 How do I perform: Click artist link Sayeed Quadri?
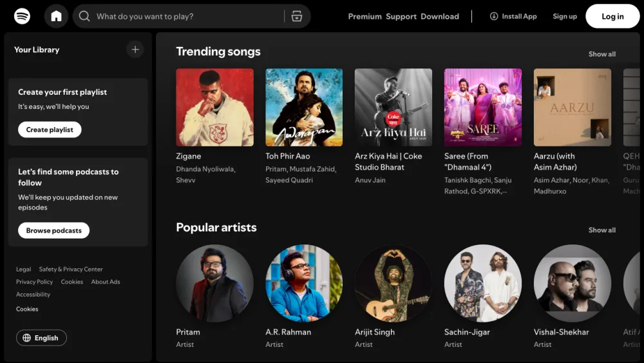point(289,180)
